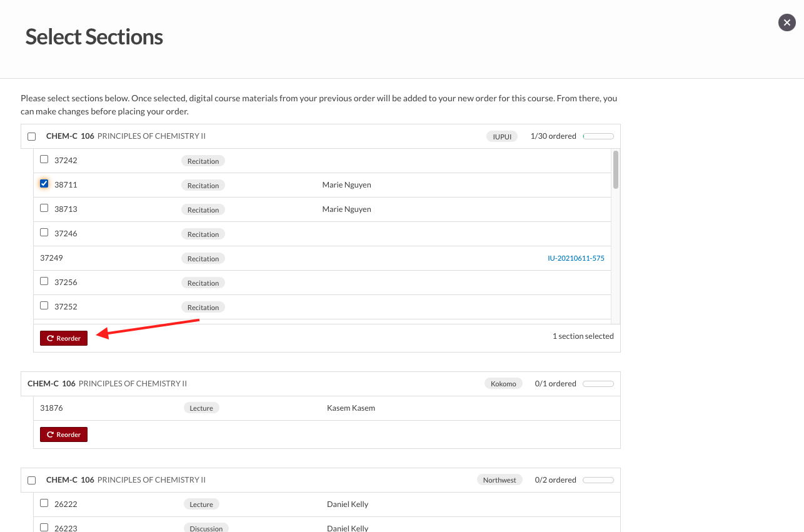
Task: Close the Select Sections dialog
Action: click(x=786, y=23)
